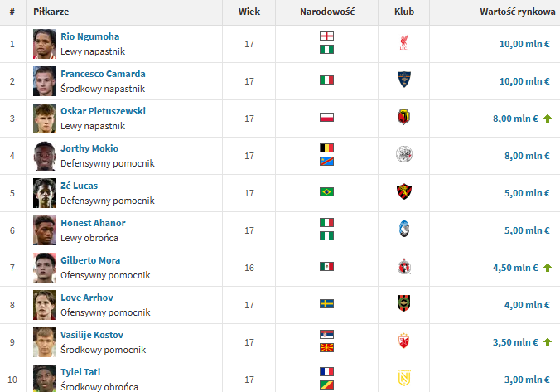Open Tylel Tati player page

point(80,372)
